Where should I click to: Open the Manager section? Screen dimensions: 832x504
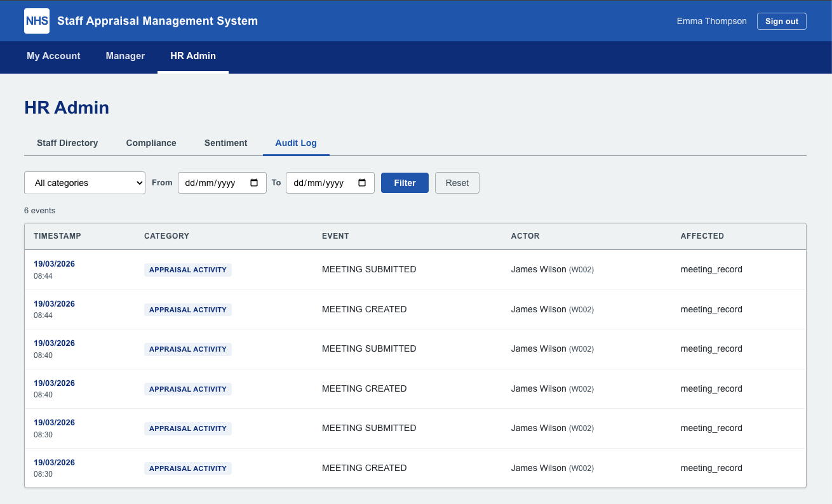pyautogui.click(x=125, y=56)
